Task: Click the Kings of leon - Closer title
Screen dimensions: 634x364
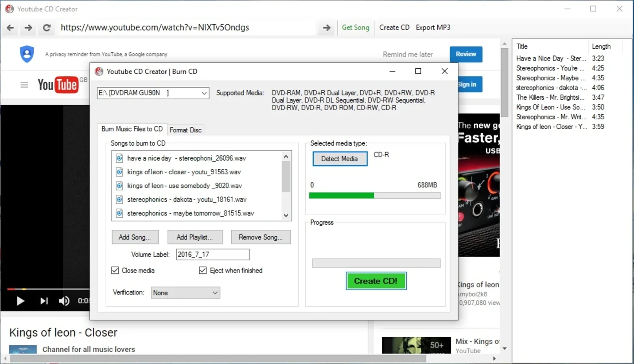Action: (x=63, y=333)
